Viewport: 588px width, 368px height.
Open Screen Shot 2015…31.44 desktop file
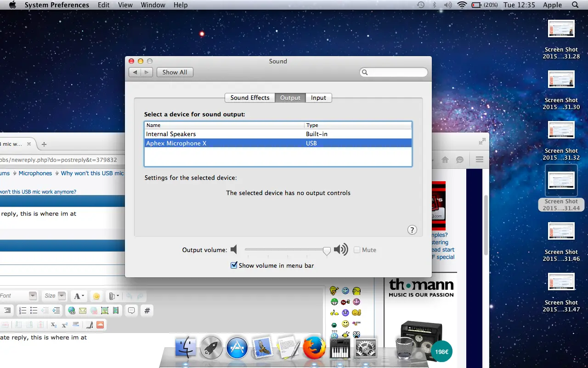point(561,189)
